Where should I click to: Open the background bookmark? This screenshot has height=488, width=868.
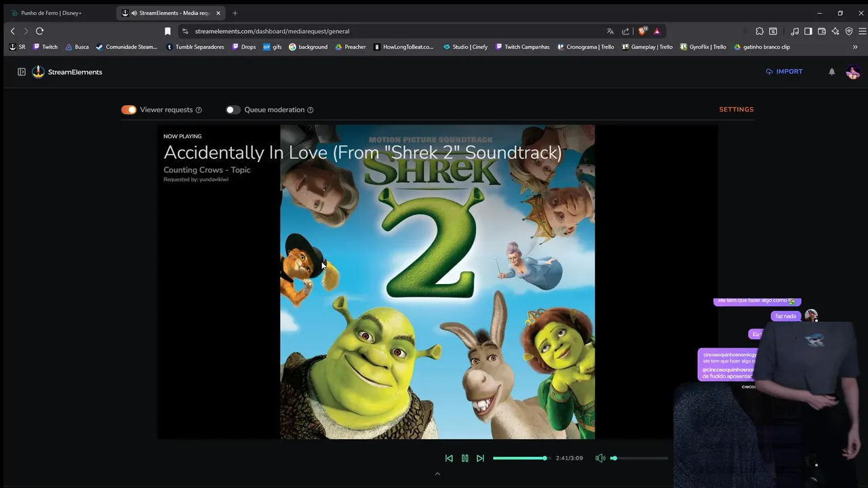[x=309, y=47]
